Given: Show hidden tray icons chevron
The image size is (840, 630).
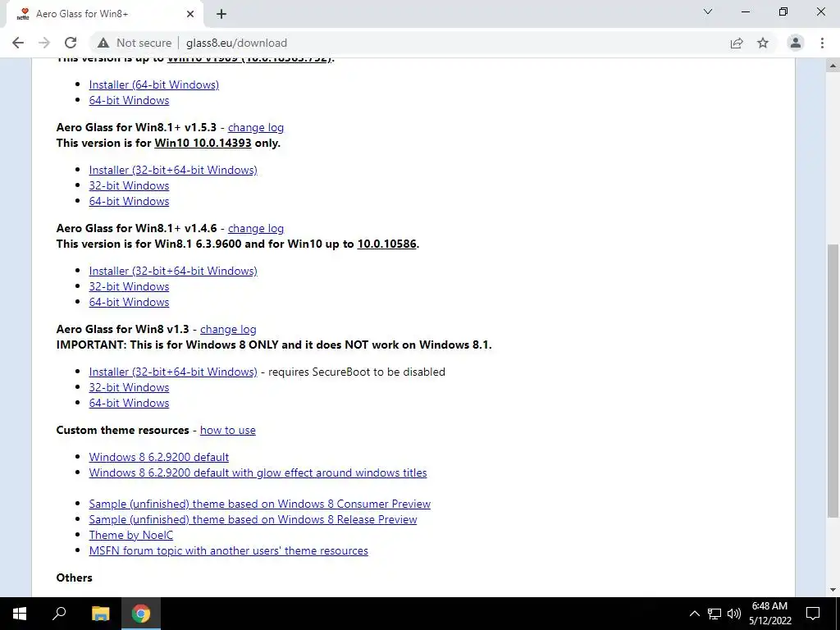Looking at the screenshot, I should tap(694, 614).
